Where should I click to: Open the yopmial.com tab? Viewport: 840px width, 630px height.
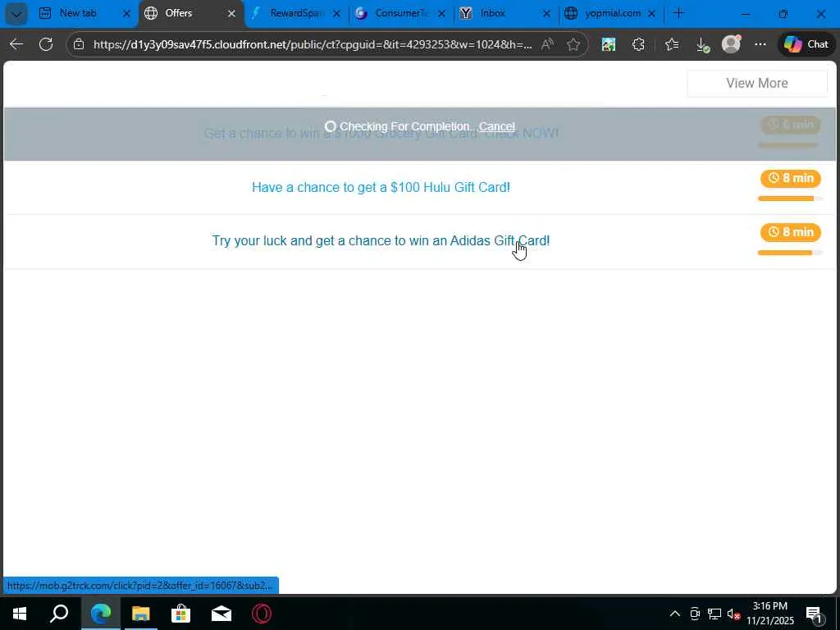612,13
